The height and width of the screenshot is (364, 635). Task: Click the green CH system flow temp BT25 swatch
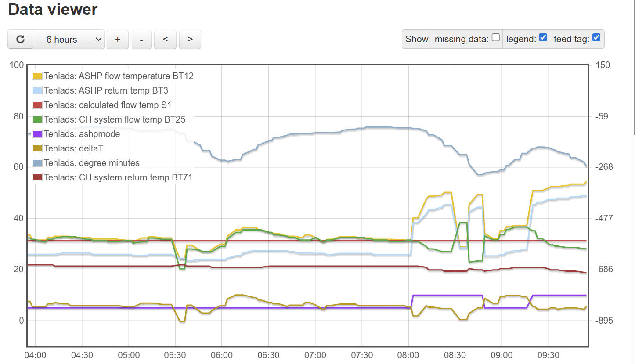37,119
